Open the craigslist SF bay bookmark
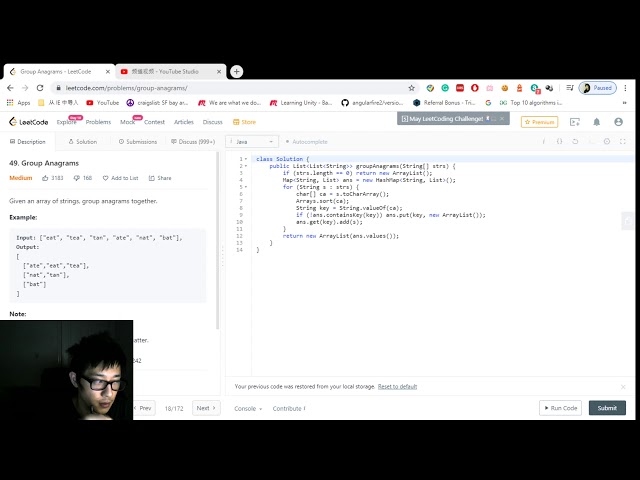The width and height of the screenshot is (640, 480). (157, 103)
